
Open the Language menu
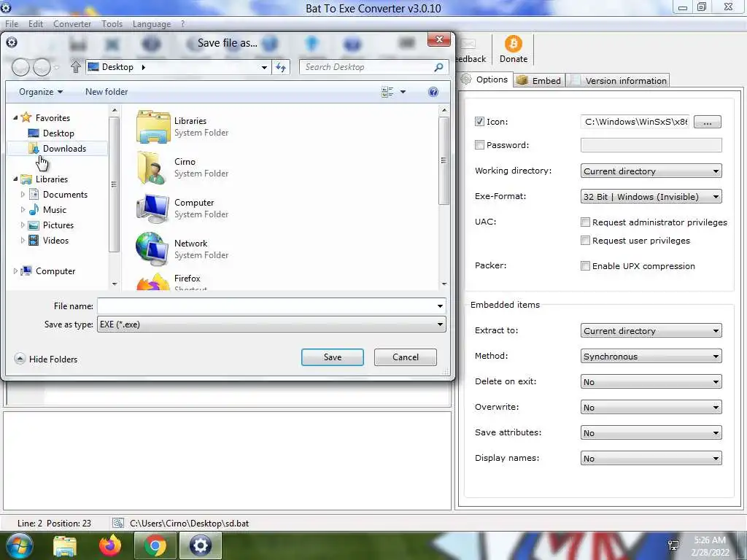coord(152,24)
